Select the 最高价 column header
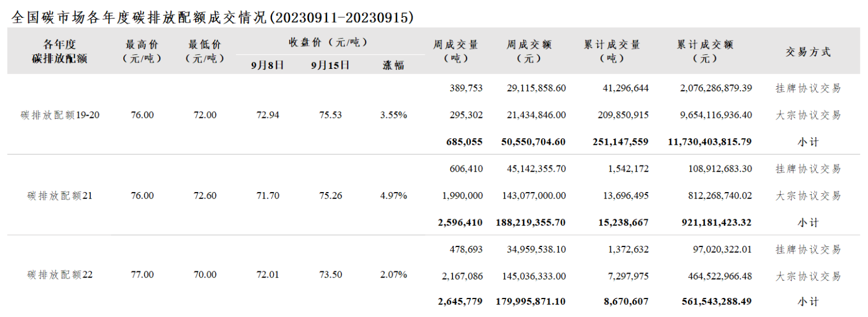868x317 pixels. 142,51
